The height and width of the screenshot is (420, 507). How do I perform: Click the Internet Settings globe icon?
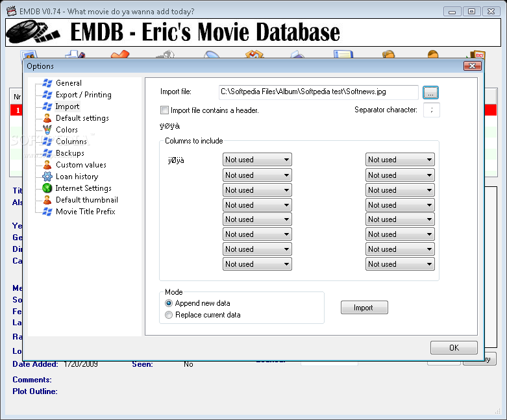click(47, 188)
